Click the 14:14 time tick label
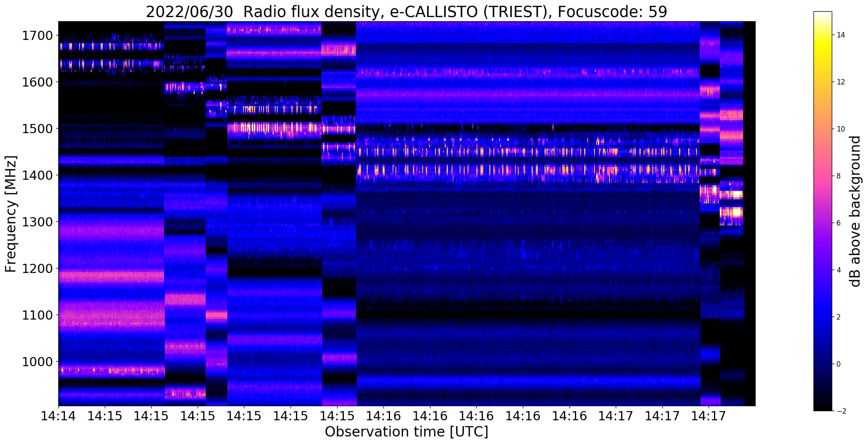This screenshot has width=868, height=444. point(58,415)
